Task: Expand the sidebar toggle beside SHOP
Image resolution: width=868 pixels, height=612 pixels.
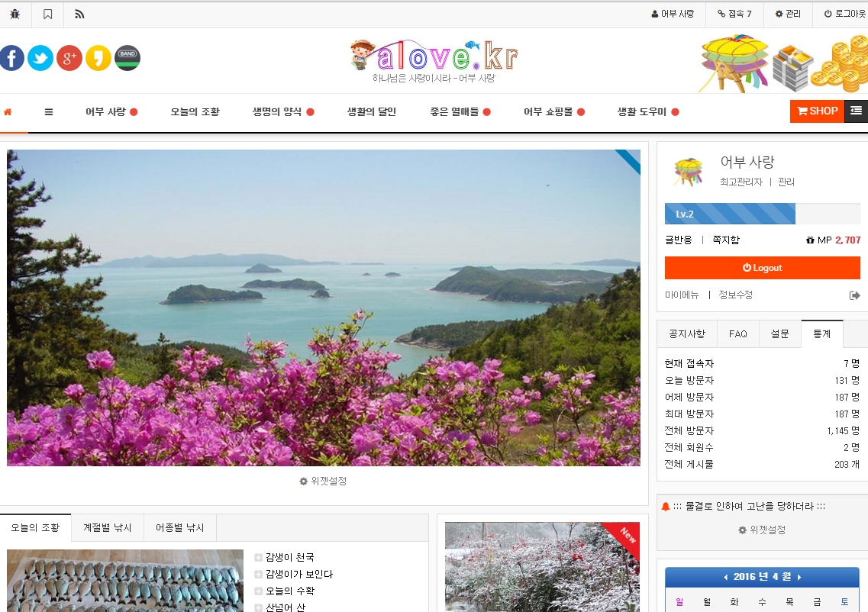Action: [x=856, y=111]
